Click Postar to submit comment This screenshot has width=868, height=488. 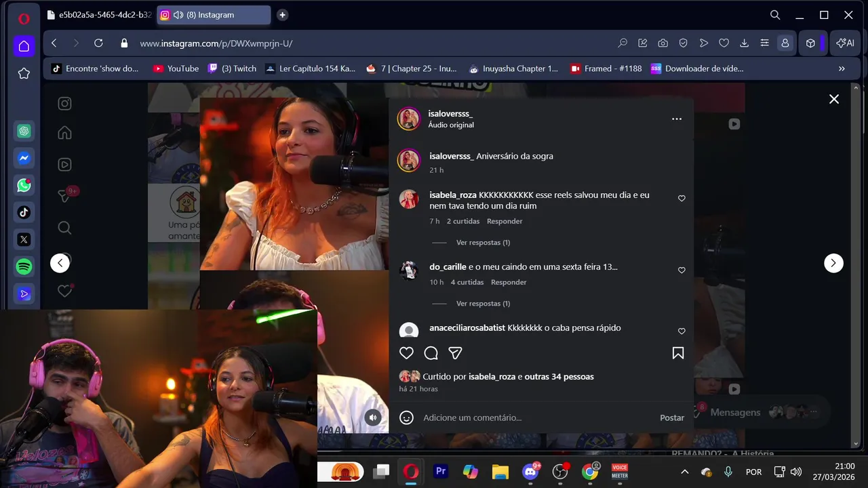(x=672, y=418)
